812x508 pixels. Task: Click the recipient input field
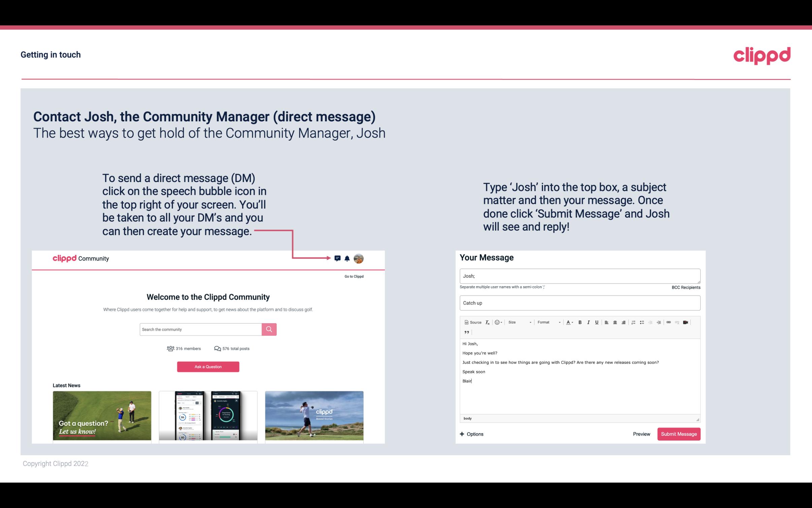click(579, 276)
